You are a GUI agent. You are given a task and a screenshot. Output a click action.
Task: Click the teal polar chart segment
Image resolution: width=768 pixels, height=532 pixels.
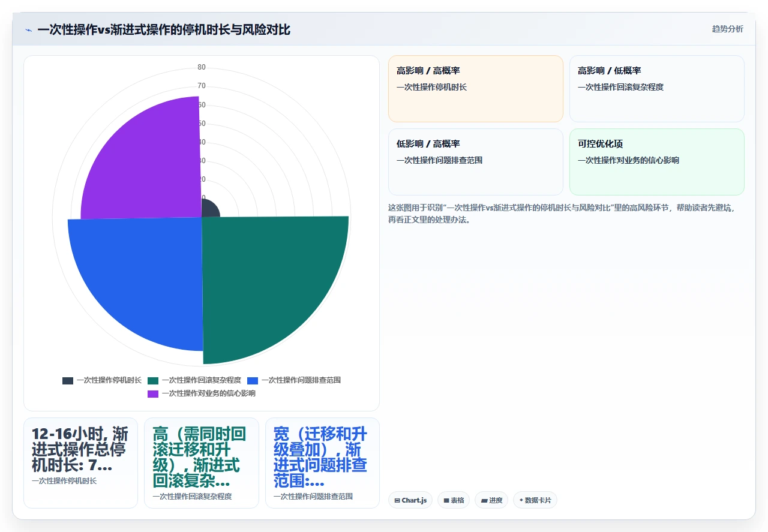pos(264,279)
